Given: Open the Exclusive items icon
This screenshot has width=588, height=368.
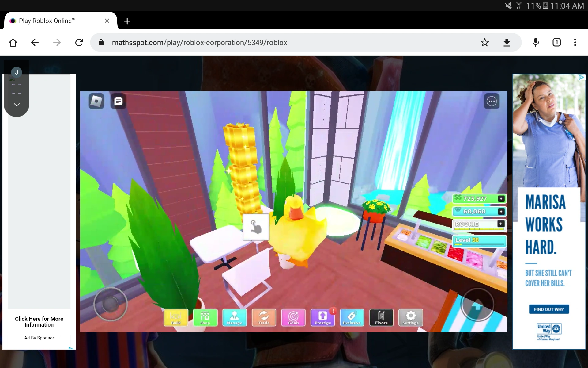Looking at the screenshot, I should click(352, 317).
